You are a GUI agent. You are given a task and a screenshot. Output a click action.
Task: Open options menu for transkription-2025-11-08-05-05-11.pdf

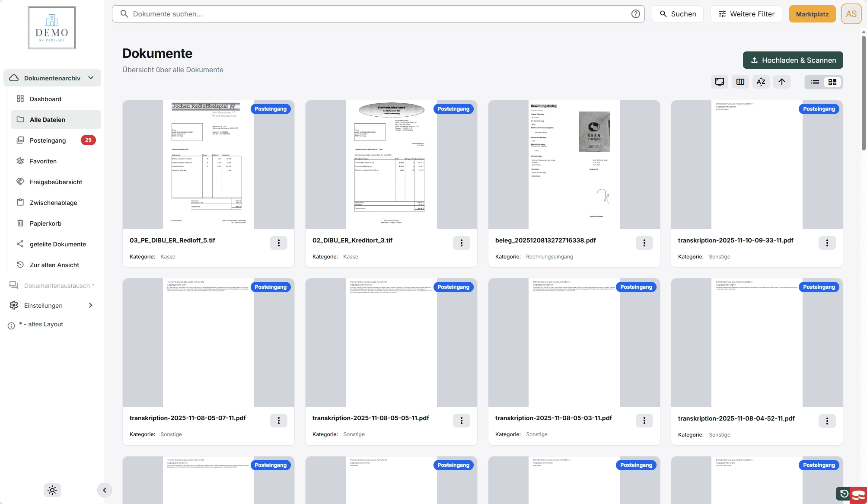pyautogui.click(x=462, y=421)
